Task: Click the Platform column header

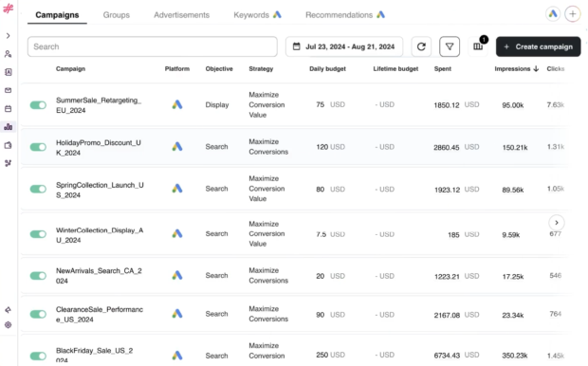Action: (177, 68)
